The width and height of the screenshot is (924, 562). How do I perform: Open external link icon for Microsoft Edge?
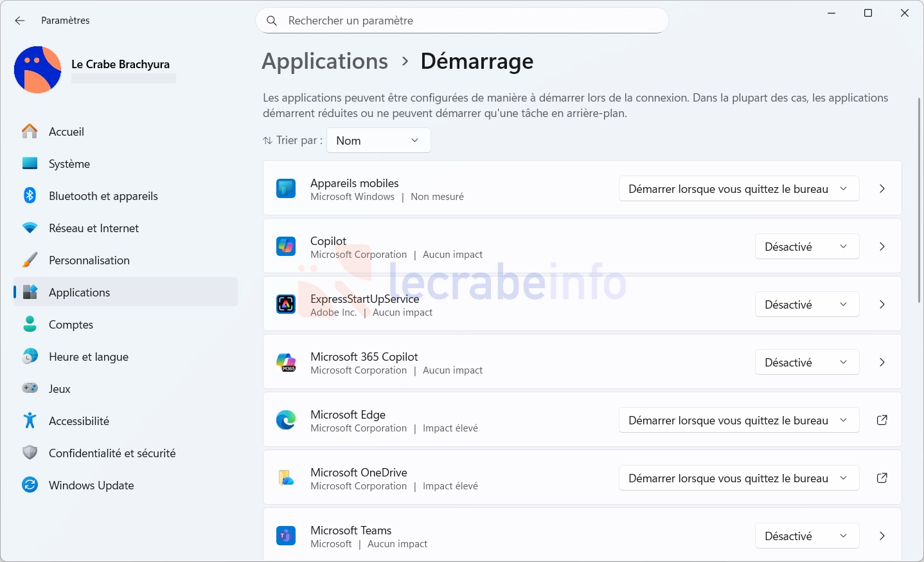882,420
